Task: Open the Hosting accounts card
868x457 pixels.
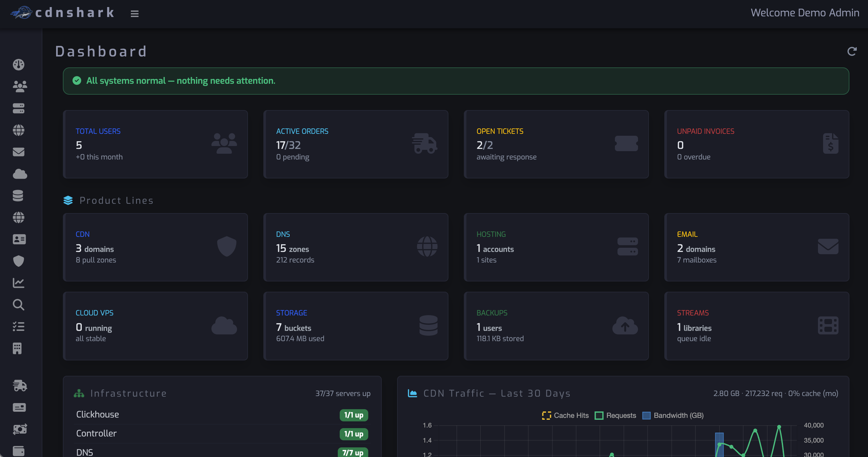Action: 556,247
